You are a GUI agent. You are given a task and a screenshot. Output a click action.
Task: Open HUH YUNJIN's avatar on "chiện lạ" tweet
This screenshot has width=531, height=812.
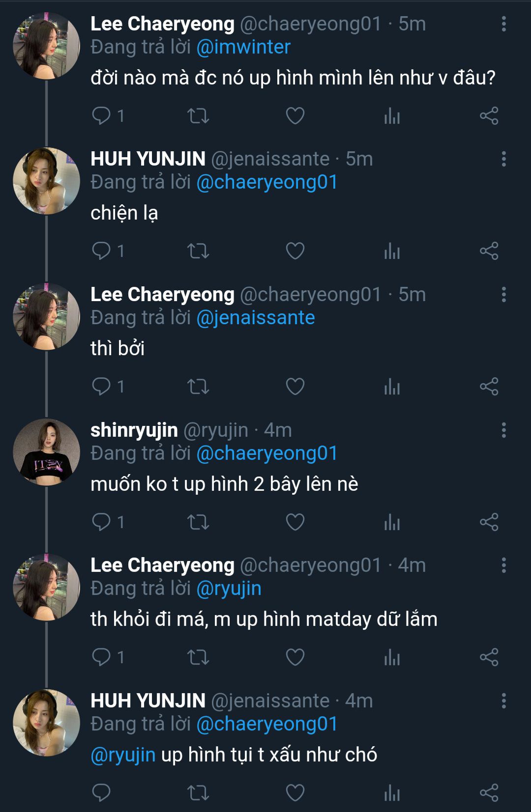[46, 181]
